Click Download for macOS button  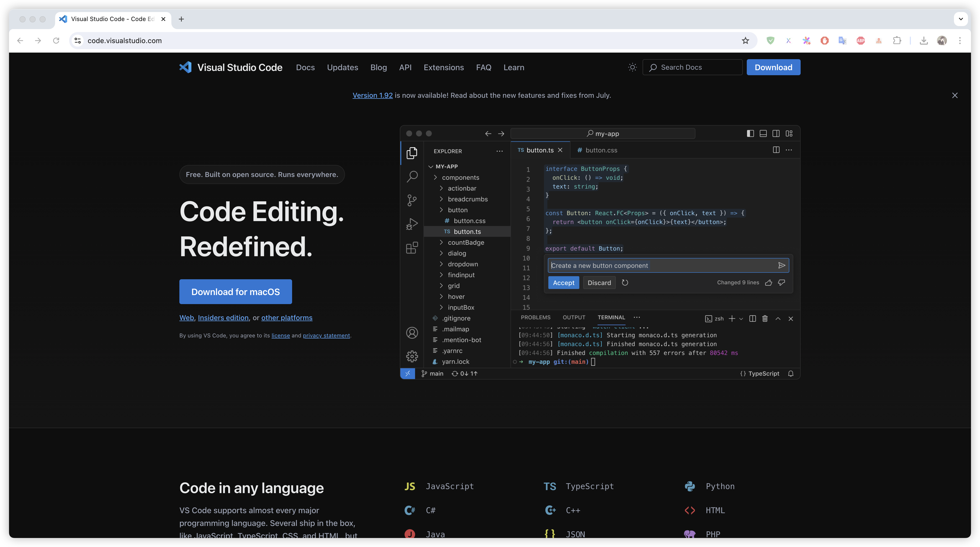coord(235,292)
